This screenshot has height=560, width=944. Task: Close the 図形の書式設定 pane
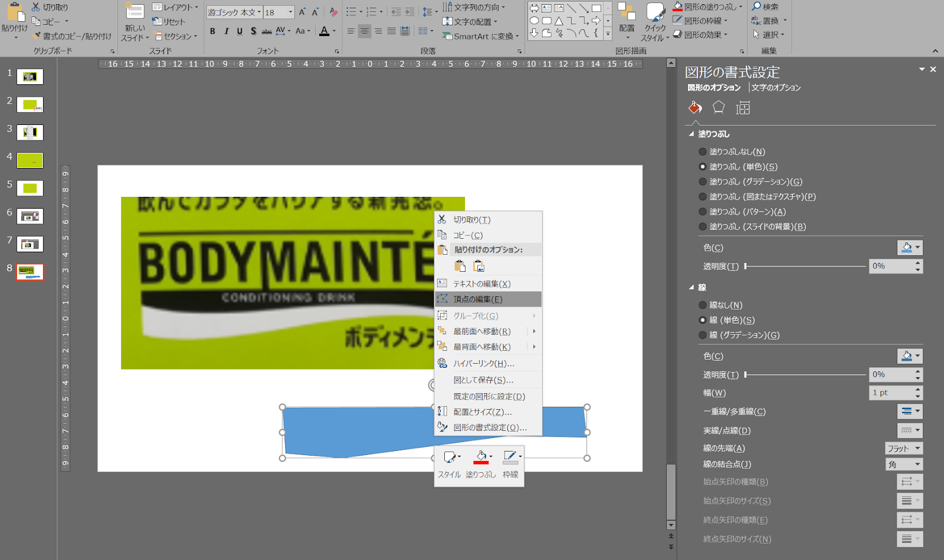(933, 70)
